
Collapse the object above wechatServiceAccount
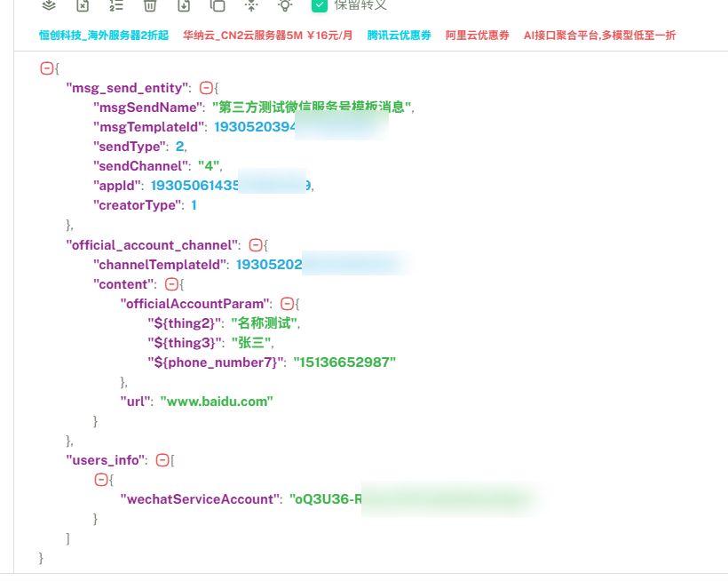[x=100, y=480]
